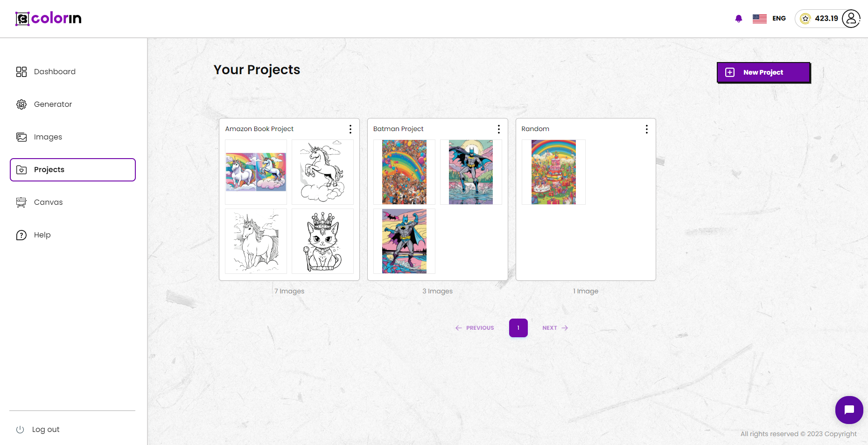Open Amazon Book Project options menu

(350, 129)
